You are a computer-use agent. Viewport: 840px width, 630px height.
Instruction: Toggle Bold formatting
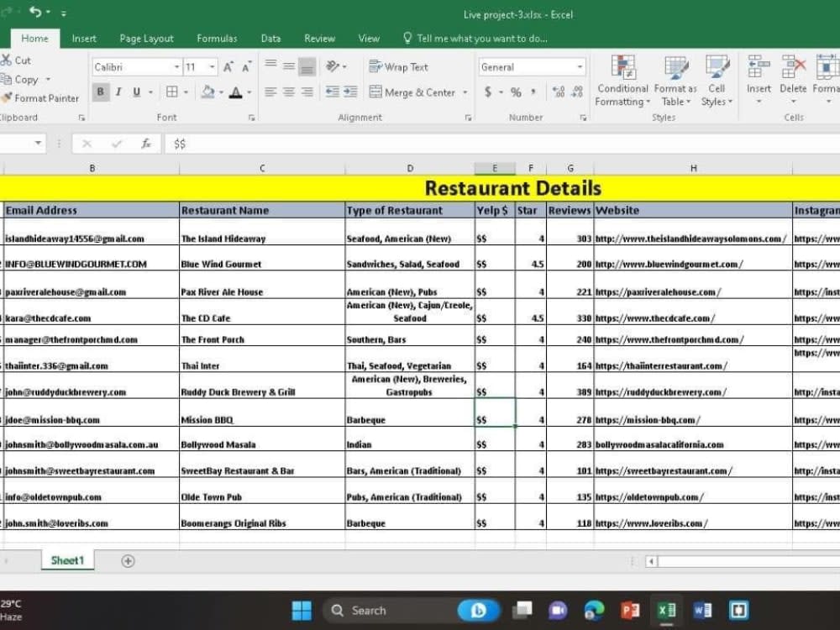pyautogui.click(x=100, y=92)
